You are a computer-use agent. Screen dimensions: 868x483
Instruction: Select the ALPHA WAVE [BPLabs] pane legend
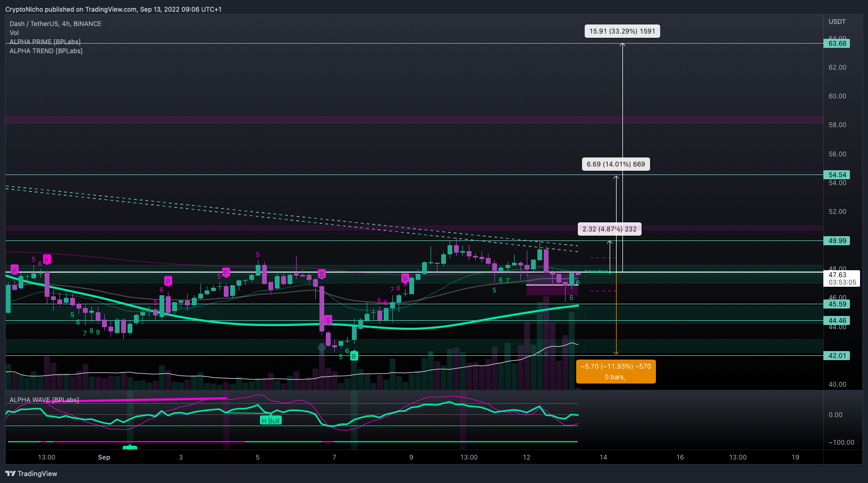tap(44, 400)
